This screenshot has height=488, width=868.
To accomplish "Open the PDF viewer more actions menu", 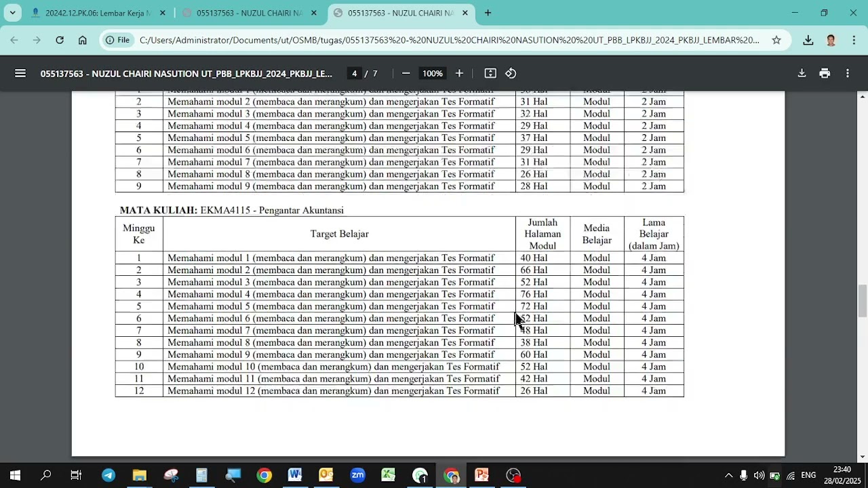I will (848, 73).
